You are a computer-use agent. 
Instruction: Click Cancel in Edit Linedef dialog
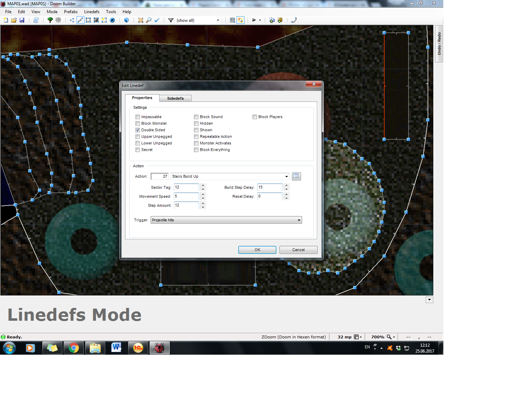[299, 250]
